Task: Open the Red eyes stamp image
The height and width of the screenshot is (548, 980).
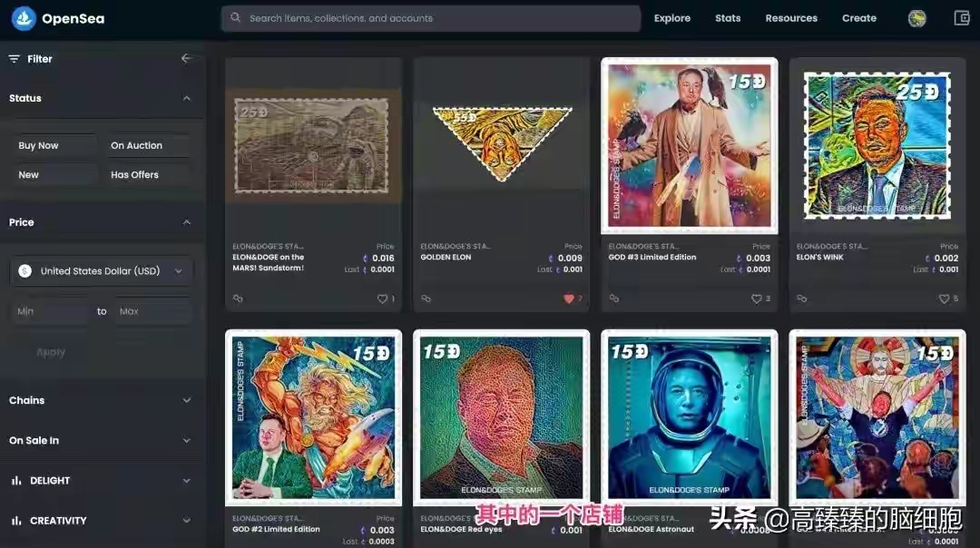Action: (x=501, y=417)
